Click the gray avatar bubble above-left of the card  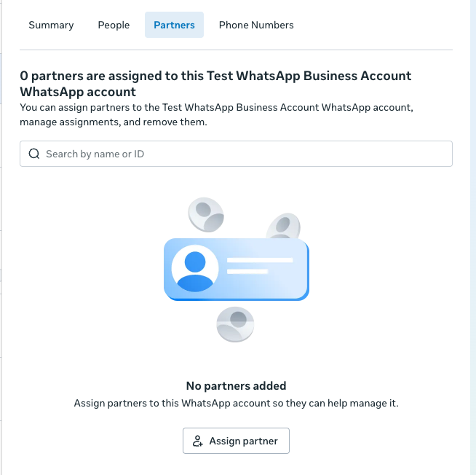pos(206,212)
